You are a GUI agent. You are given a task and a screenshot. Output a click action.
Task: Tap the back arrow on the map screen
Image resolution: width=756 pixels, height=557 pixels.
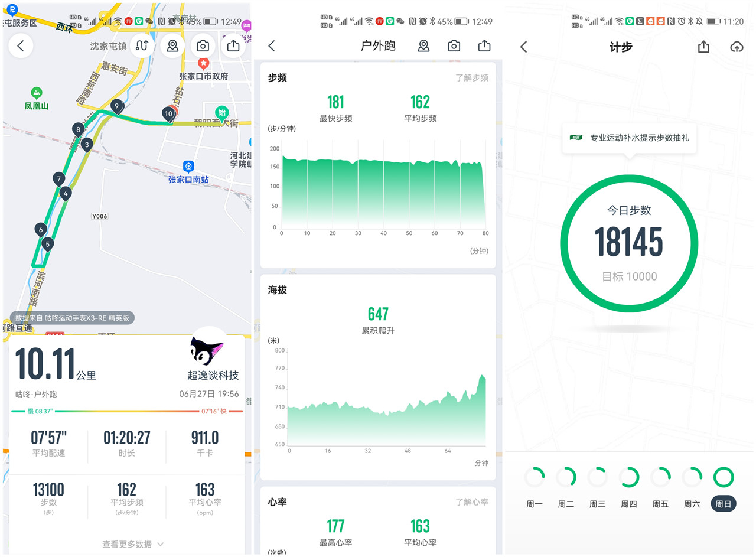click(x=21, y=45)
